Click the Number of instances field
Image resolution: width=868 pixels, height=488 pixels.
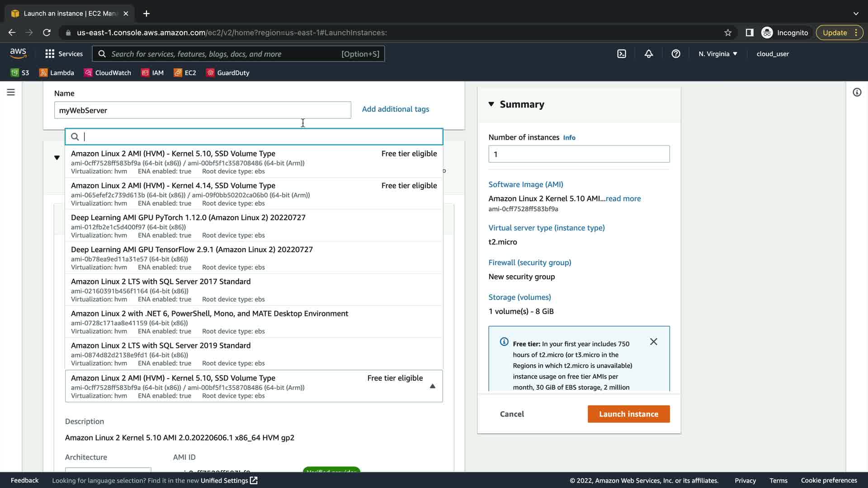(579, 154)
